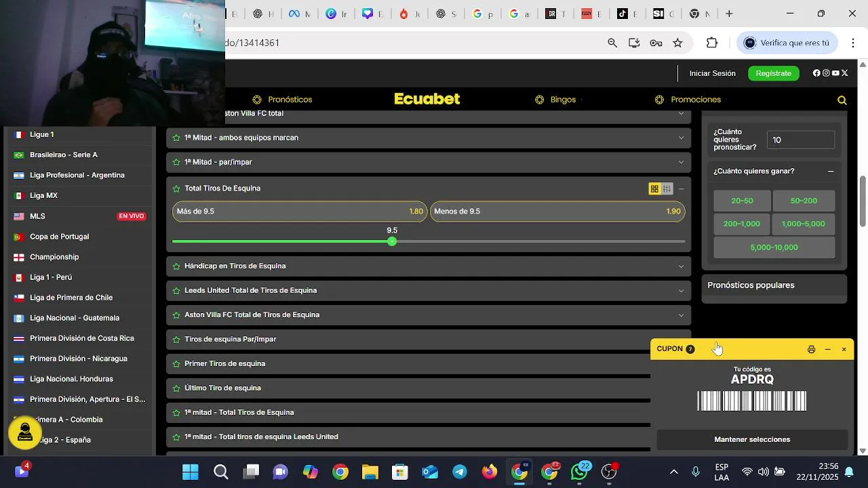The image size is (868, 488).
Task: Favorite the 'Tiros de esquina Par/Impar' star
Action: click(x=176, y=340)
